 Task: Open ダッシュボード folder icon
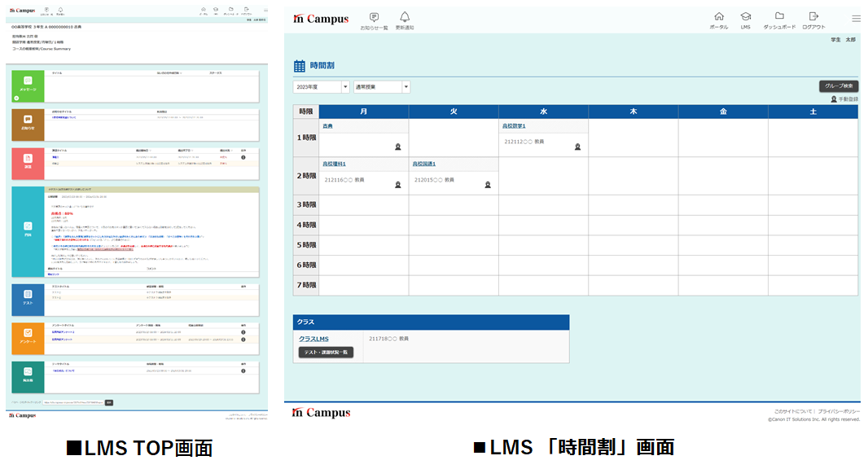pos(779,17)
